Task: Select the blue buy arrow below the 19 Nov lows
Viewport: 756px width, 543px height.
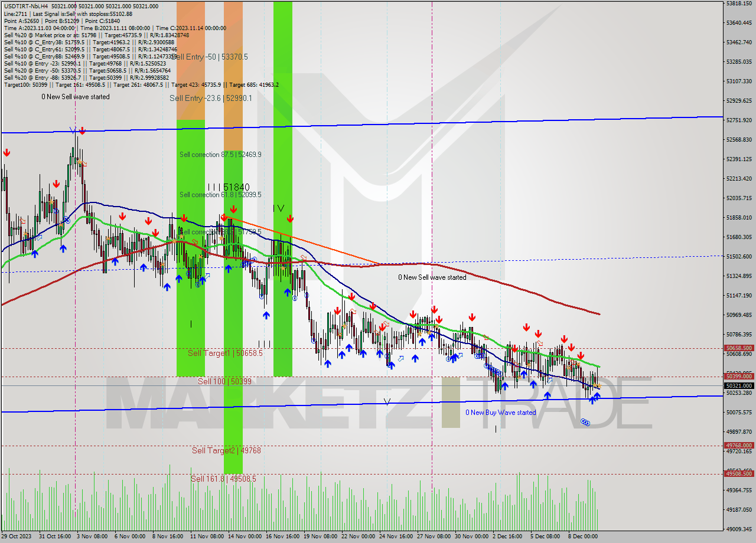Action: [x=328, y=362]
